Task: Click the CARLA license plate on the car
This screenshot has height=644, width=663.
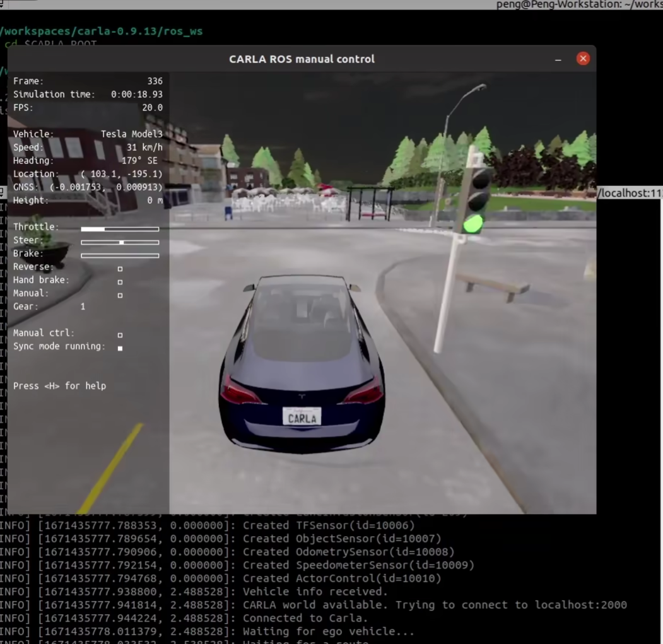Action: pos(302,416)
